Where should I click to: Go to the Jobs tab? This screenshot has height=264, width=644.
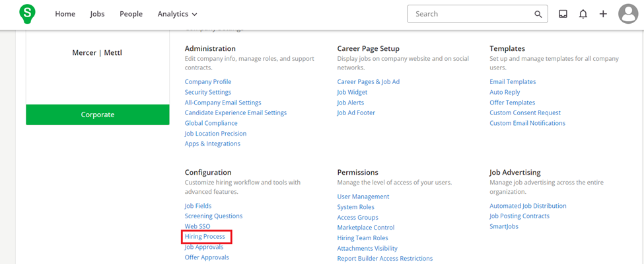tap(97, 14)
